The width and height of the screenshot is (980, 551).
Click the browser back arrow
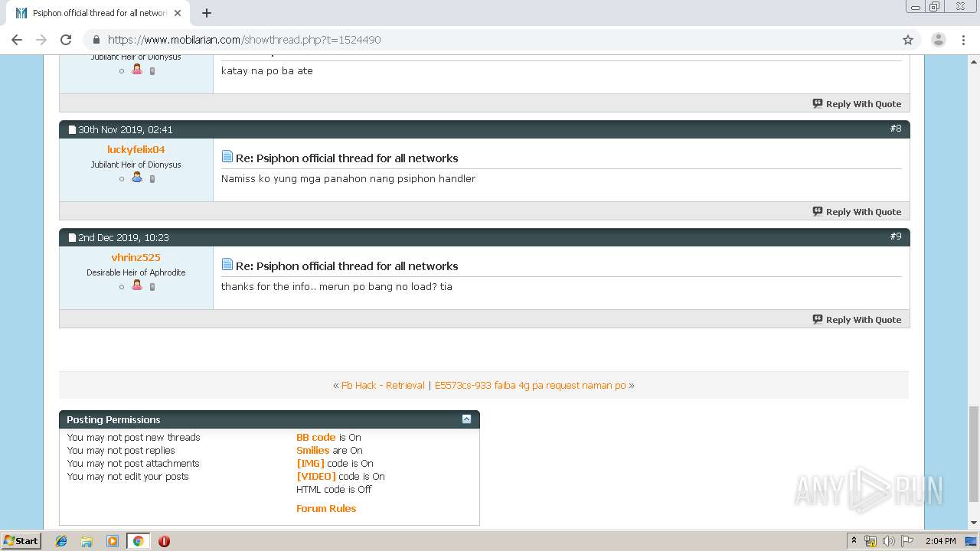click(17, 40)
